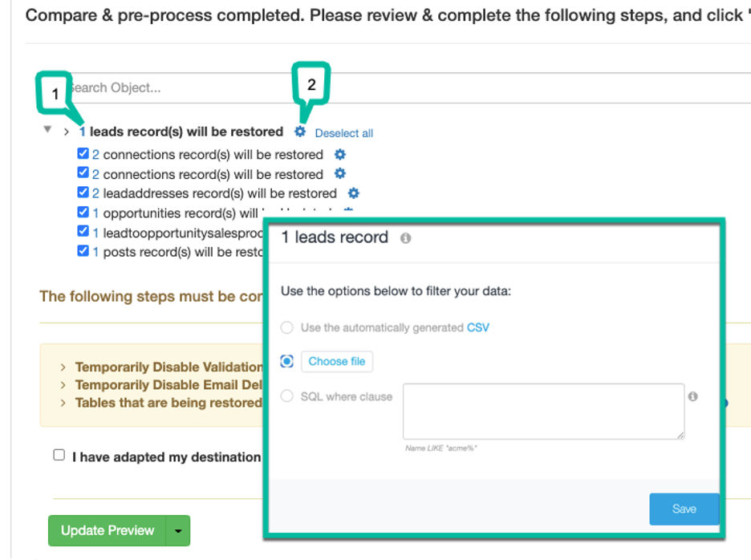Open the gear settings for leads records
Screen dimensions: 751x560
coord(298,132)
